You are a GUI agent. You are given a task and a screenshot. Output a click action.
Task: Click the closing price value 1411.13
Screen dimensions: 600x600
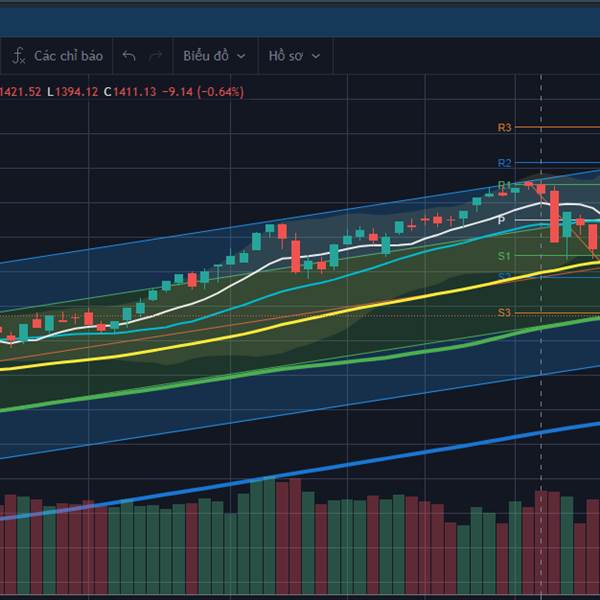[x=134, y=92]
